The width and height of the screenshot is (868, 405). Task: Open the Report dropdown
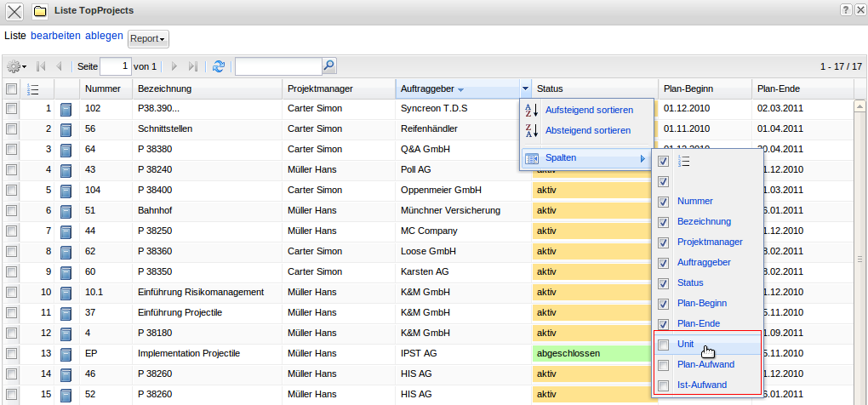coord(148,39)
